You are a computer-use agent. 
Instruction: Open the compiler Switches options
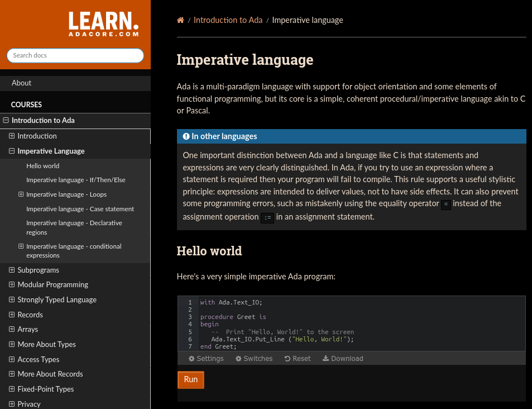tap(254, 359)
